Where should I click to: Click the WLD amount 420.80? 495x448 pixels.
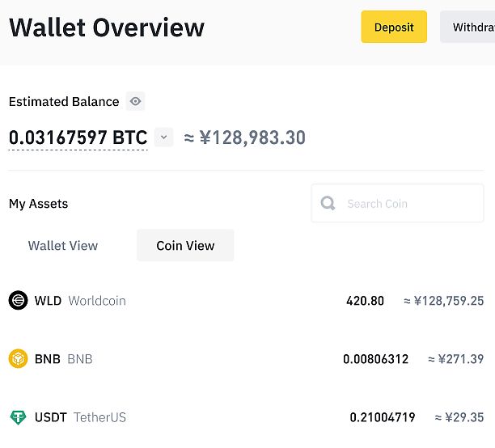[365, 301]
